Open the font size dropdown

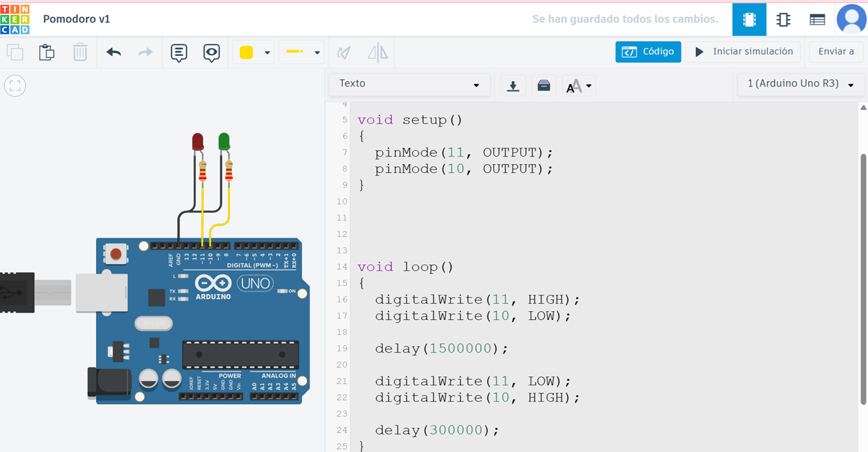(x=579, y=86)
